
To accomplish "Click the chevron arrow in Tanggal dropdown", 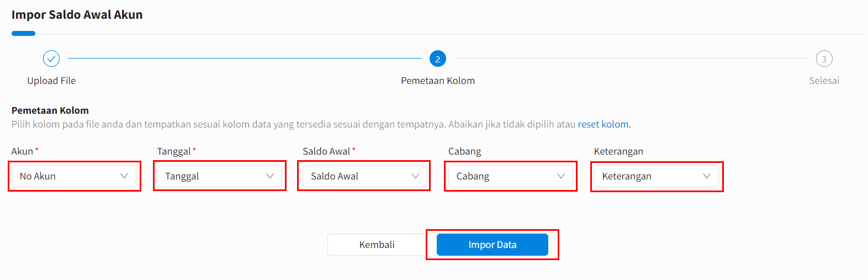I will click(x=270, y=176).
